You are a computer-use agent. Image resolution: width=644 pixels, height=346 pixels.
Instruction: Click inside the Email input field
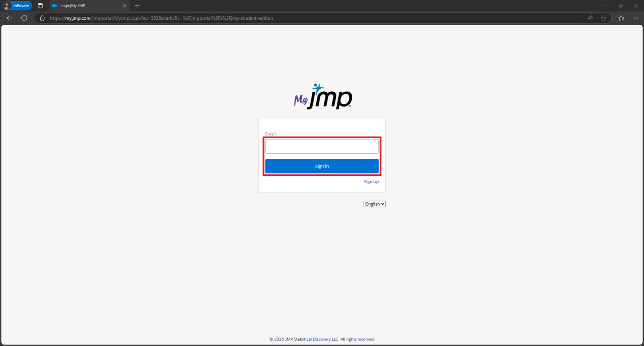pos(322,146)
